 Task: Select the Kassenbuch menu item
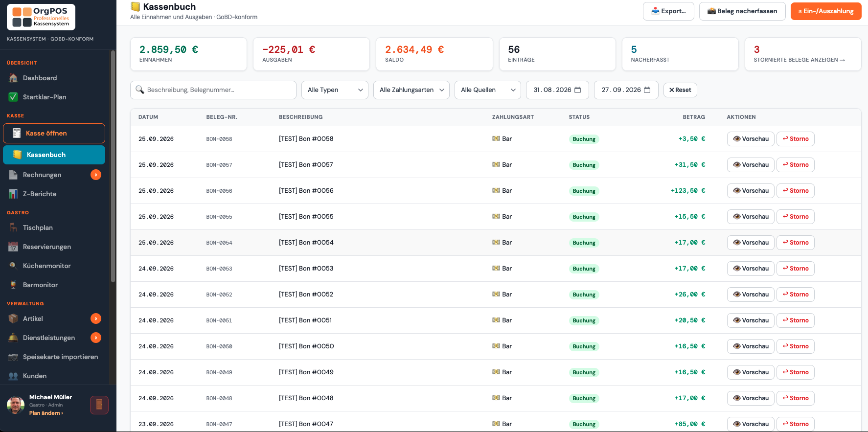(54, 155)
